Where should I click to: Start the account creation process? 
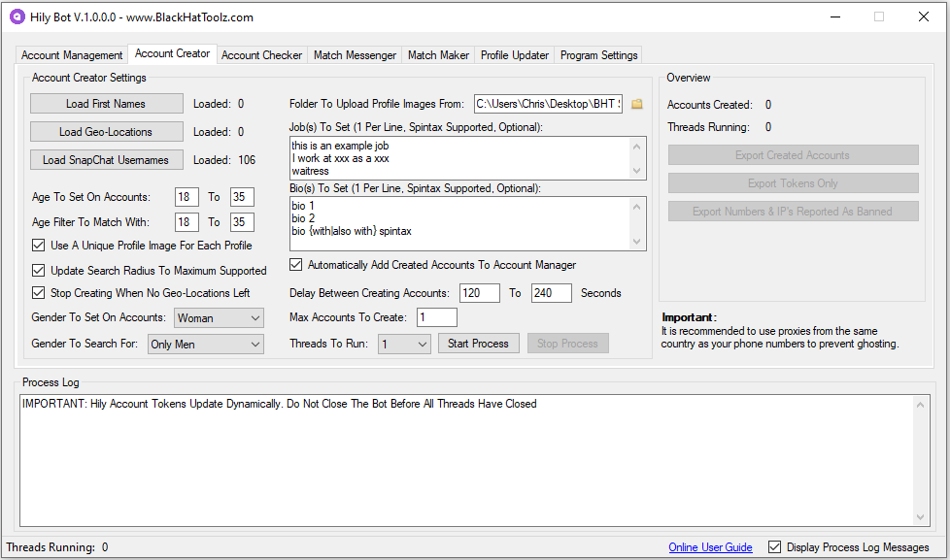478,344
